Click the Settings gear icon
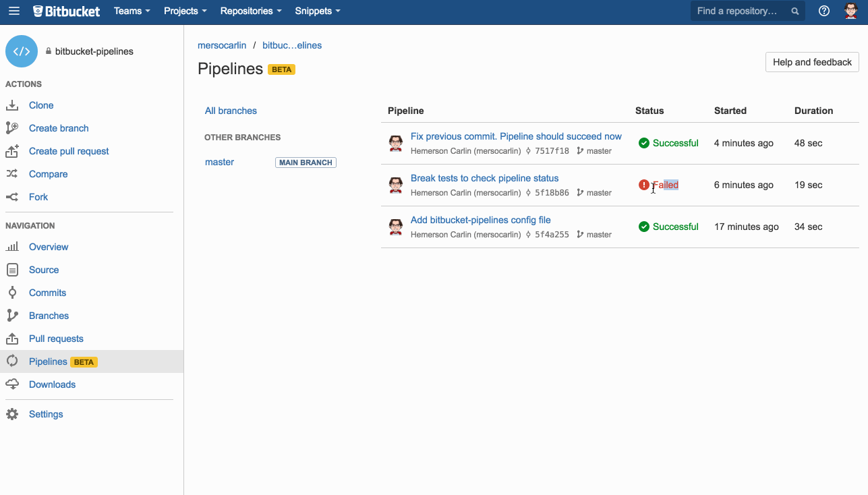 click(12, 414)
